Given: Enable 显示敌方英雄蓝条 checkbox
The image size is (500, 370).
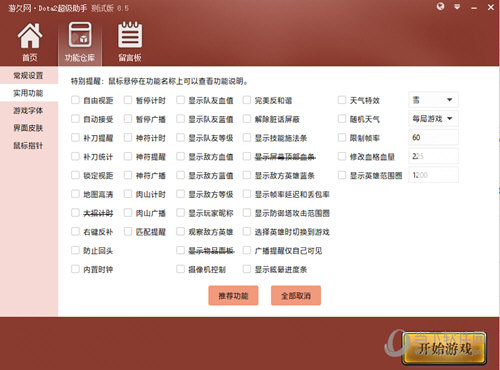Looking at the screenshot, I should pyautogui.click(x=247, y=175).
